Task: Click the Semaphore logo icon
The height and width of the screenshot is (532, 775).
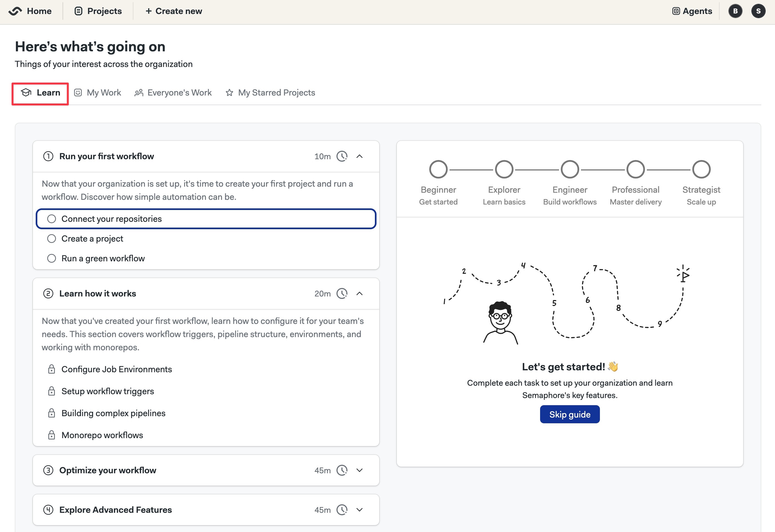Action: [16, 11]
